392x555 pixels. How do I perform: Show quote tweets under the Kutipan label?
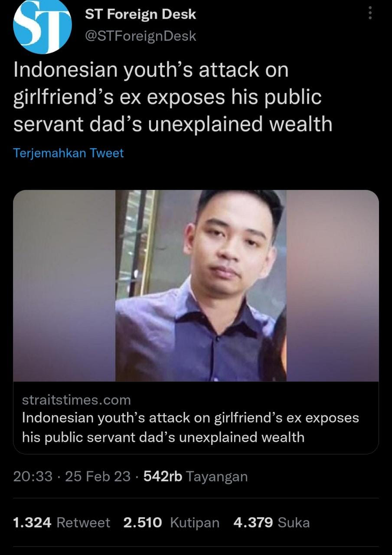pos(195,522)
